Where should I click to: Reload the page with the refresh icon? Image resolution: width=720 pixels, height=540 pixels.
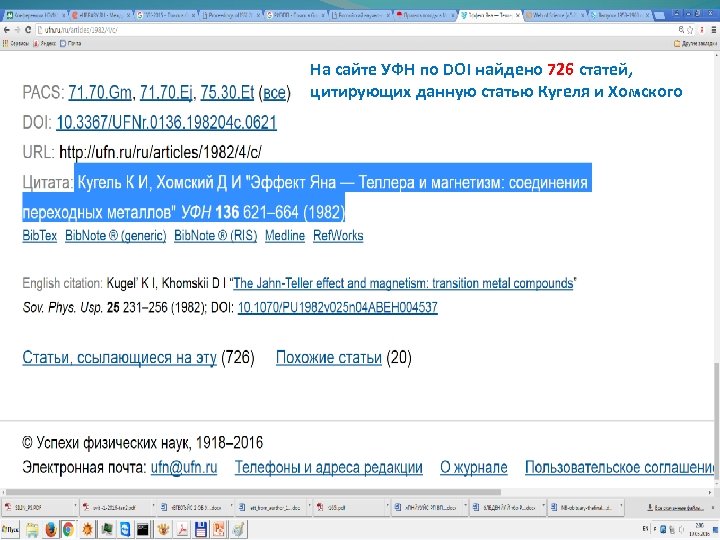[x=28, y=30]
